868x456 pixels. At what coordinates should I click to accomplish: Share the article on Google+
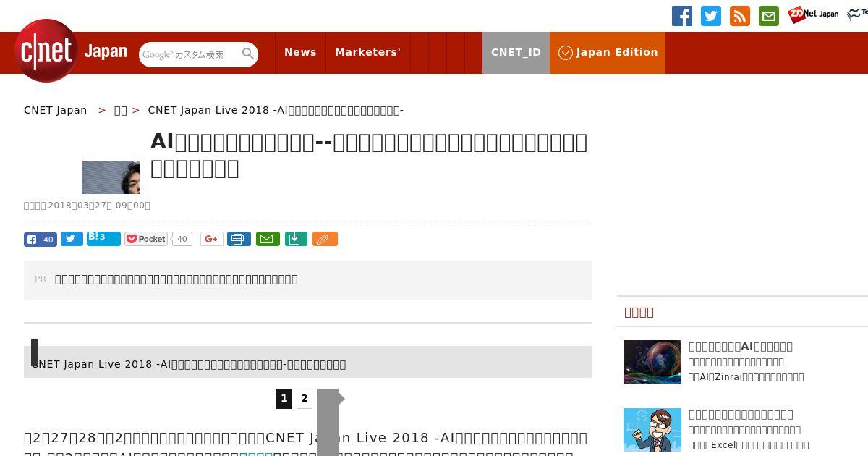(212, 239)
